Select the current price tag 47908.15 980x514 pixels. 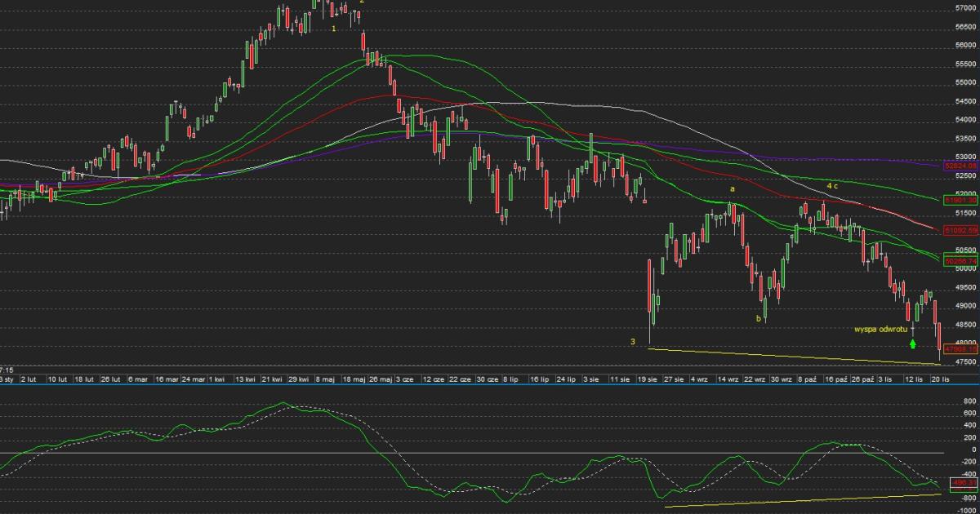click(960, 348)
